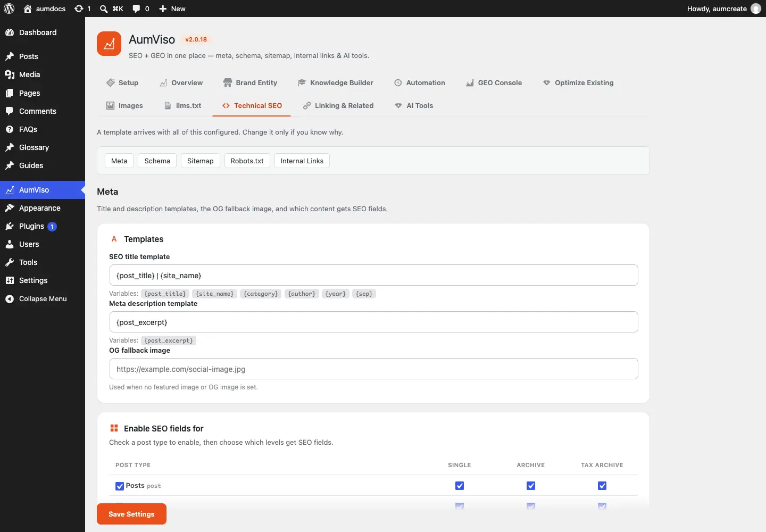This screenshot has width=766, height=532.
Task: Switch to the Images tab
Action: pos(124,105)
